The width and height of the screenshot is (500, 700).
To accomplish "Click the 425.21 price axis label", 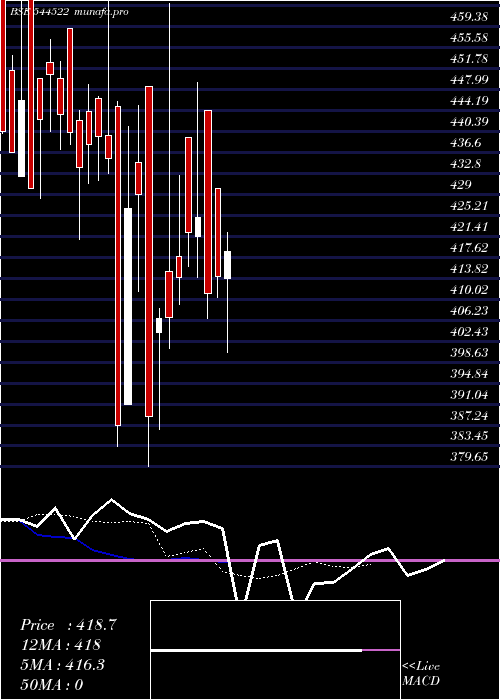I will tap(469, 206).
